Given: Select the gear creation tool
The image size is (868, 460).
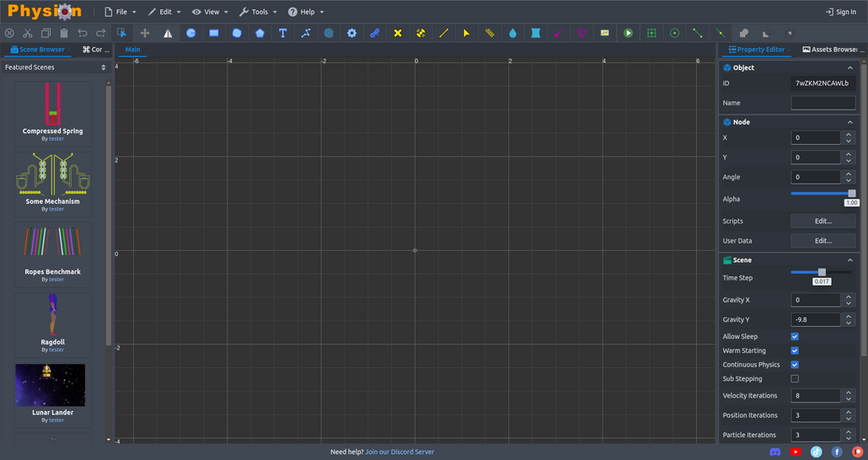Looking at the screenshot, I should [x=351, y=33].
